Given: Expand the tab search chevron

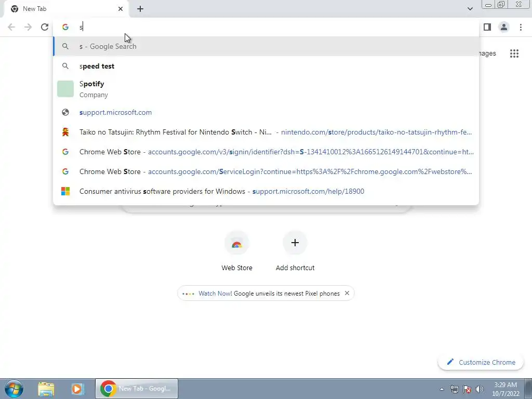Looking at the screenshot, I should point(470,9).
